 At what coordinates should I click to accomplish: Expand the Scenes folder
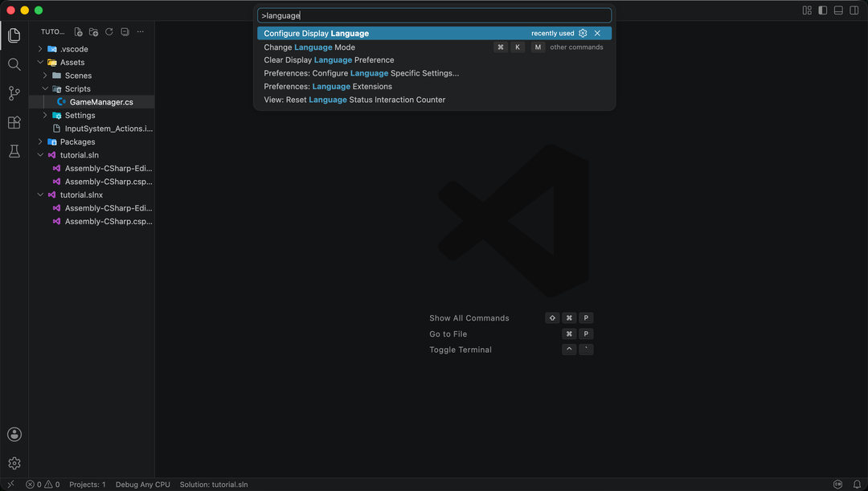coord(45,76)
